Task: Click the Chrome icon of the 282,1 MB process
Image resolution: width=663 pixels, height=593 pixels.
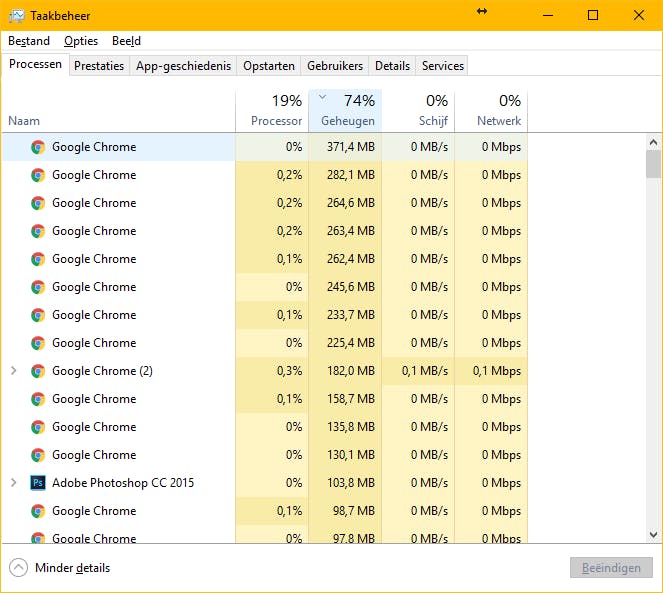Action: tap(38, 175)
